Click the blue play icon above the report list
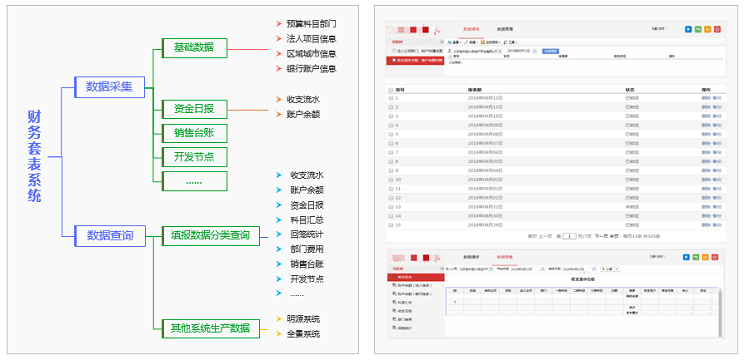This screenshot has height=360, width=744. pos(688,29)
